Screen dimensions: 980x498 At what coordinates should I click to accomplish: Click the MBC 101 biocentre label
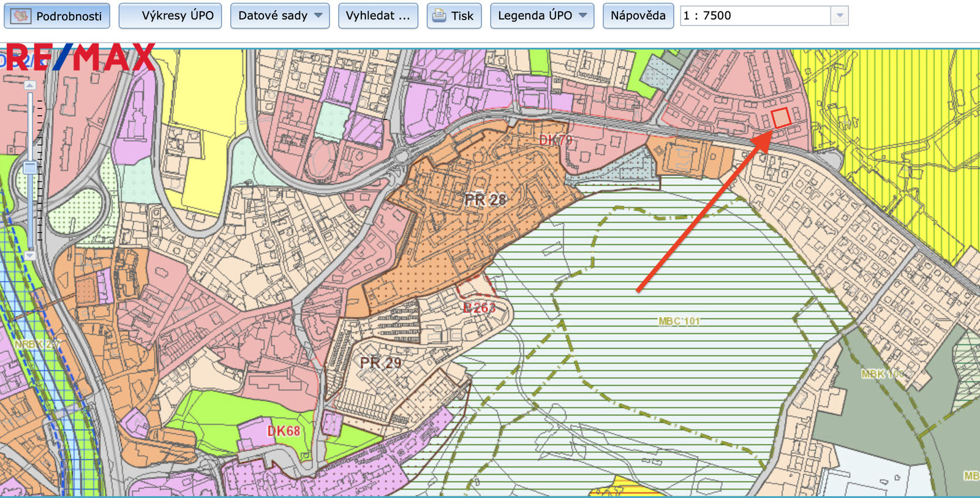[679, 321]
